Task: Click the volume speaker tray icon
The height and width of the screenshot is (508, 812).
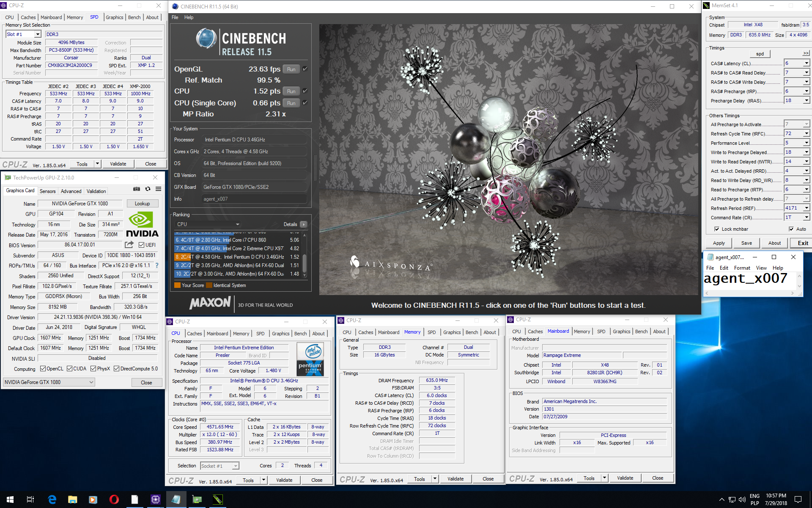Action: pos(742,500)
